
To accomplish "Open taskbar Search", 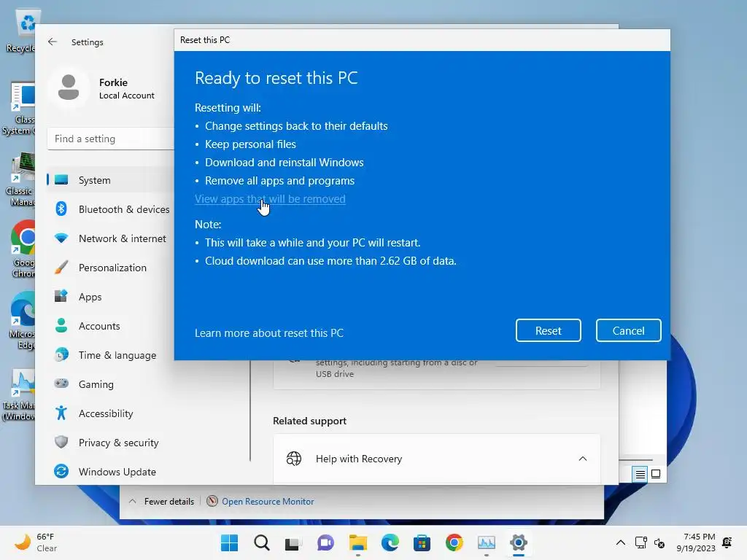I will point(262,542).
